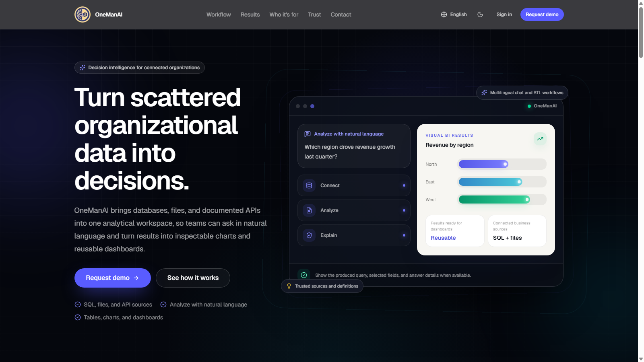
Task: Open the English language selector
Action: pyautogui.click(x=454, y=14)
